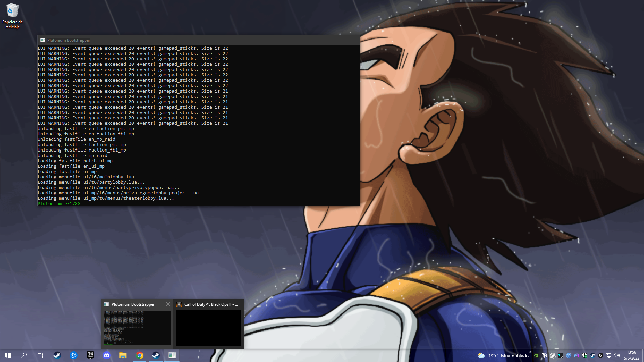This screenshot has height=362, width=644.
Task: Open Epic Games Launcher from the taskbar
Action: (x=90, y=355)
